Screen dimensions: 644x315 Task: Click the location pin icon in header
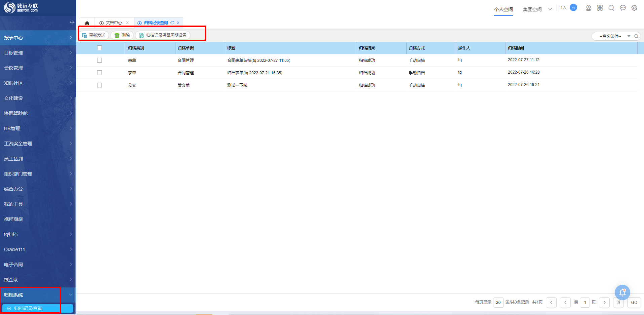pos(588,8)
